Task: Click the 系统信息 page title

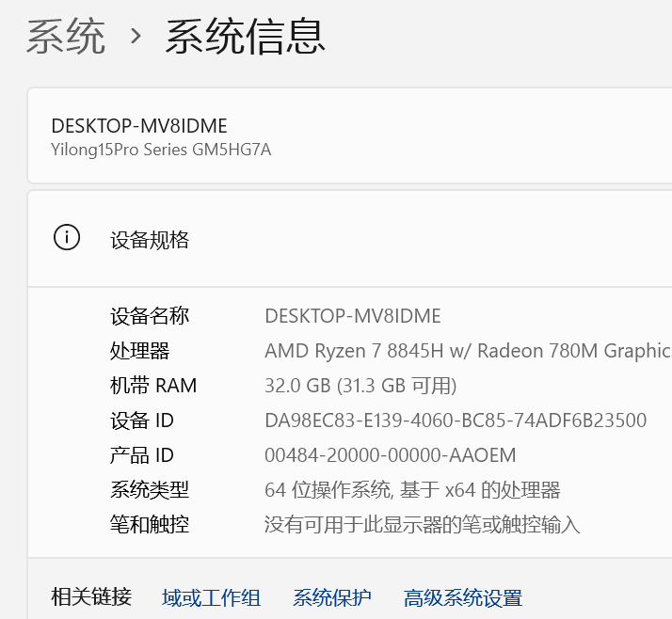Action: (x=245, y=37)
